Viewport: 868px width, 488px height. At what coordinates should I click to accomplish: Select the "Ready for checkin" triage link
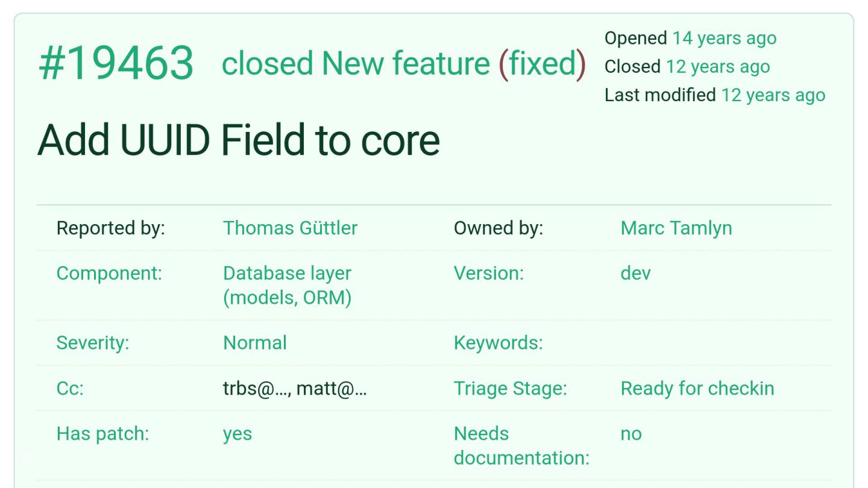pos(697,389)
